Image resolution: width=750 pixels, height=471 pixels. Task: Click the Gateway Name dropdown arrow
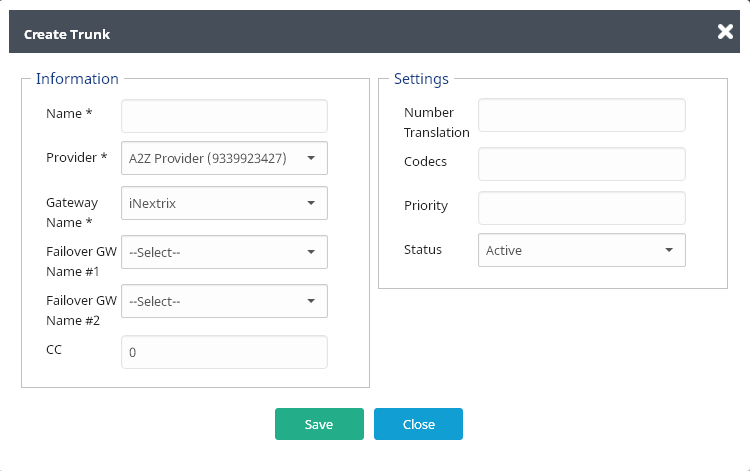[311, 203]
